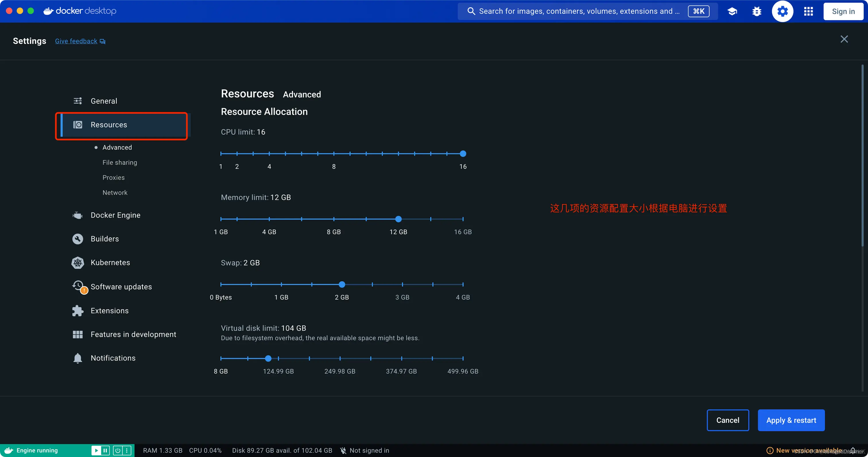Image resolution: width=868 pixels, height=457 pixels.
Task: Open Software updates with warning badge
Action: point(121,287)
